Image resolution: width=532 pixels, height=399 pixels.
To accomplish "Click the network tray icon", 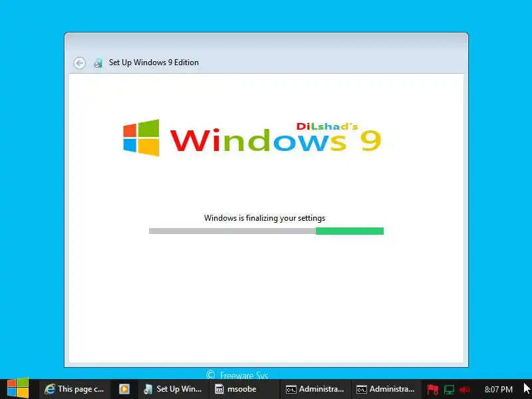I will point(449,390).
